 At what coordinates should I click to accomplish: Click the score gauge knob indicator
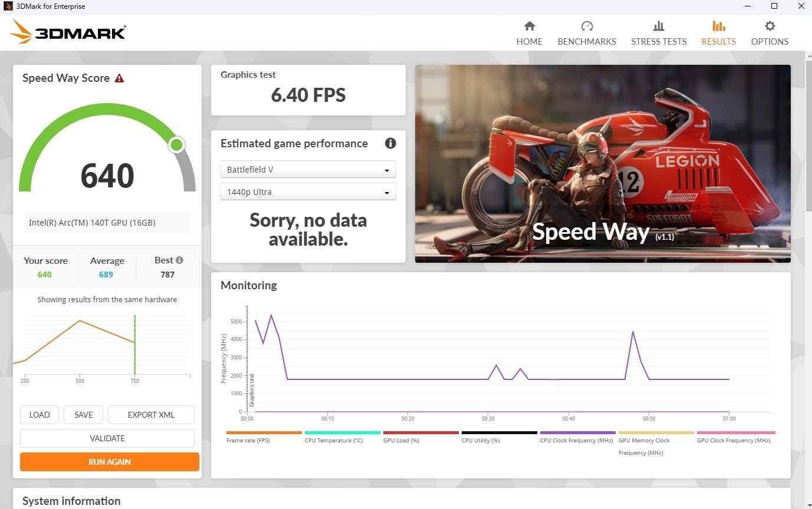coord(176,145)
